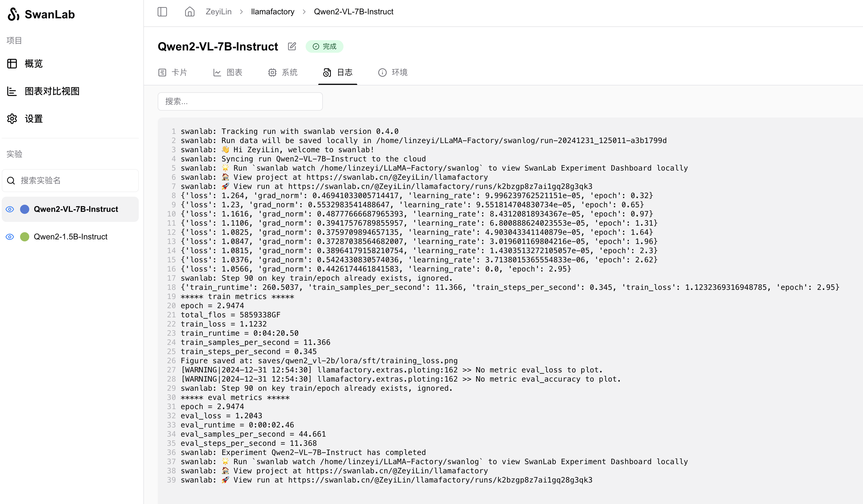Open 图表对比视图 chart comparison icon
This screenshot has height=504, width=863.
coord(12,91)
